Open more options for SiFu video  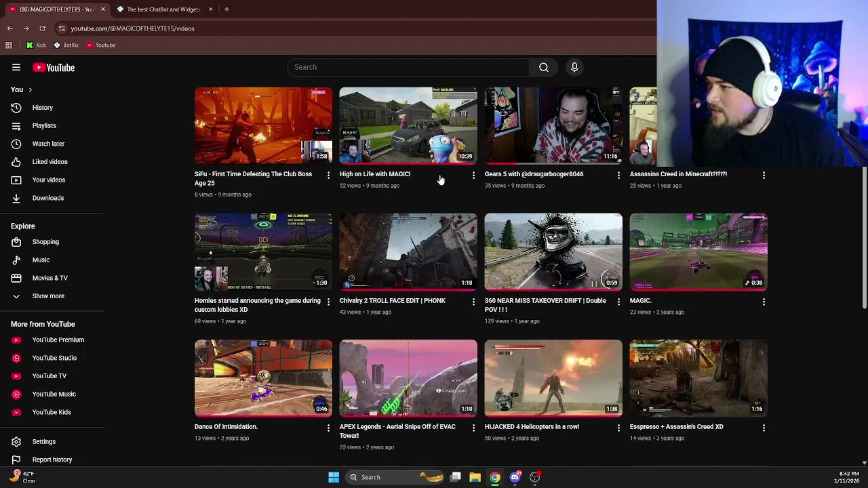[x=328, y=175]
